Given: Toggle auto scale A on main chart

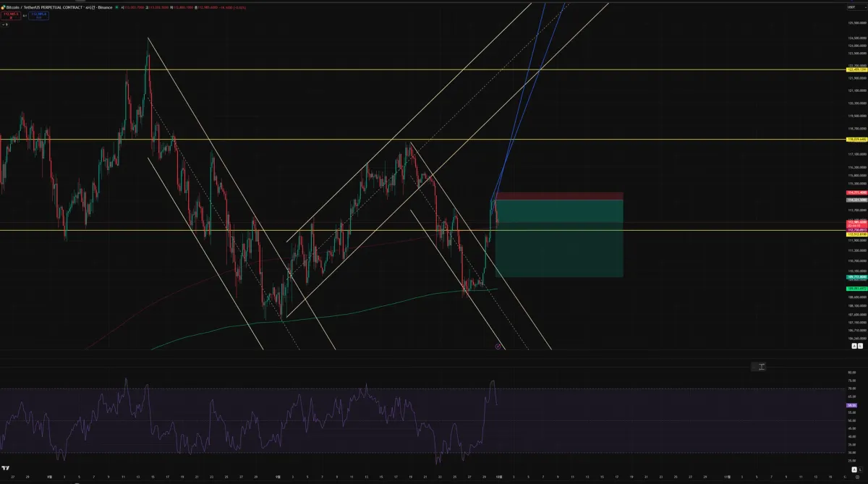Looking at the screenshot, I should (x=854, y=346).
